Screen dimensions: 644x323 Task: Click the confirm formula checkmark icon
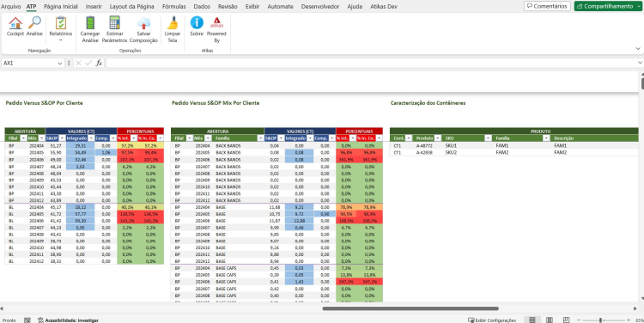(x=88, y=64)
